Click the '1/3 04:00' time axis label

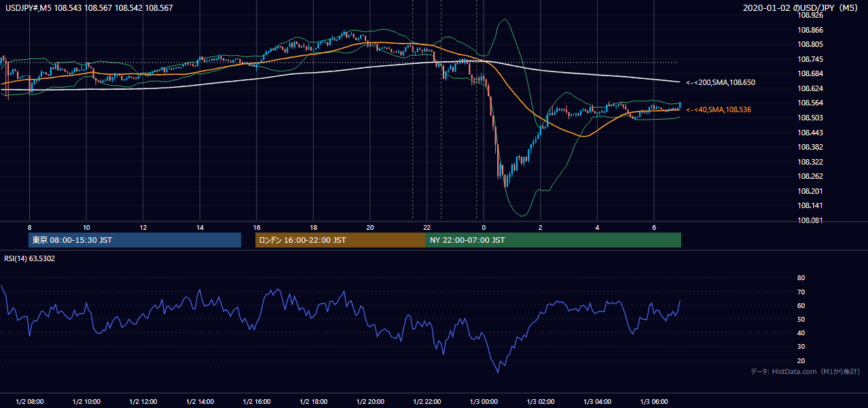tap(597, 402)
